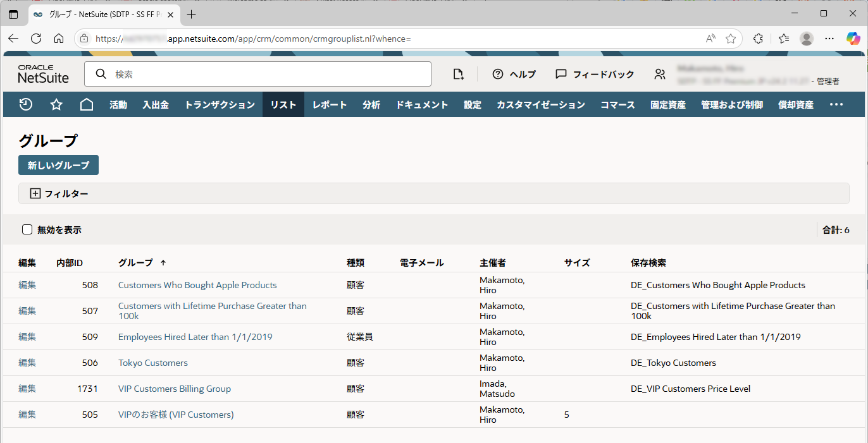
Task: Open the 活動 menu
Action: (x=118, y=104)
